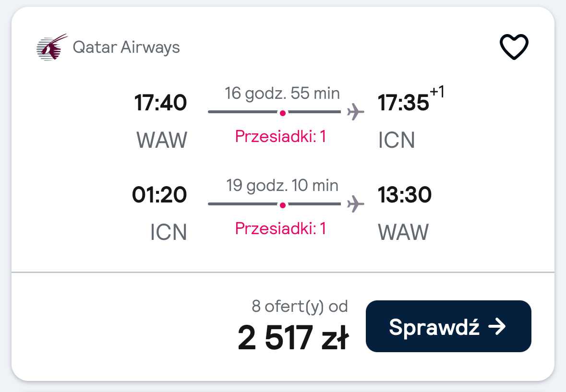Click the pink stopover dot on outbound flight
This screenshot has width=566, height=392.
pos(283,113)
